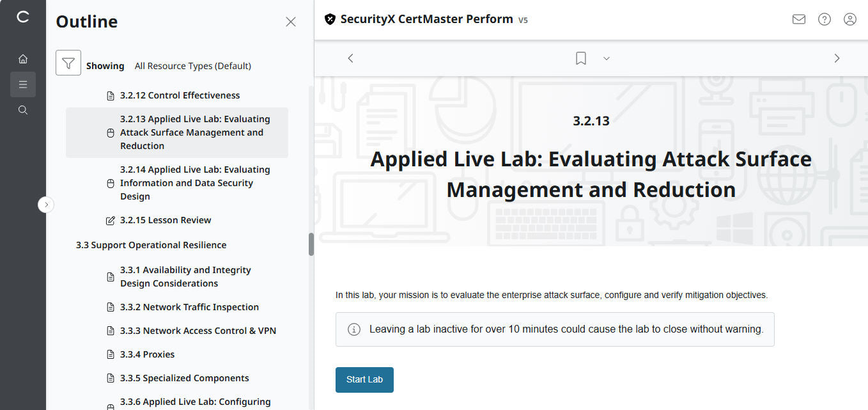Open the Home page from the sidebar
Viewport: 868px width, 410px height.
[23, 58]
